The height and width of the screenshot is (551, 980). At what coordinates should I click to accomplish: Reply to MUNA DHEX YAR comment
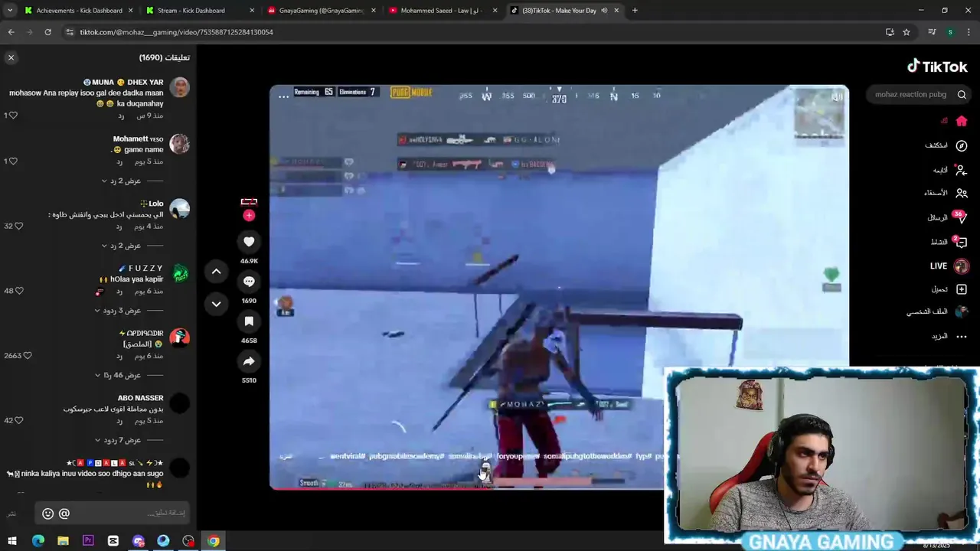(x=121, y=116)
